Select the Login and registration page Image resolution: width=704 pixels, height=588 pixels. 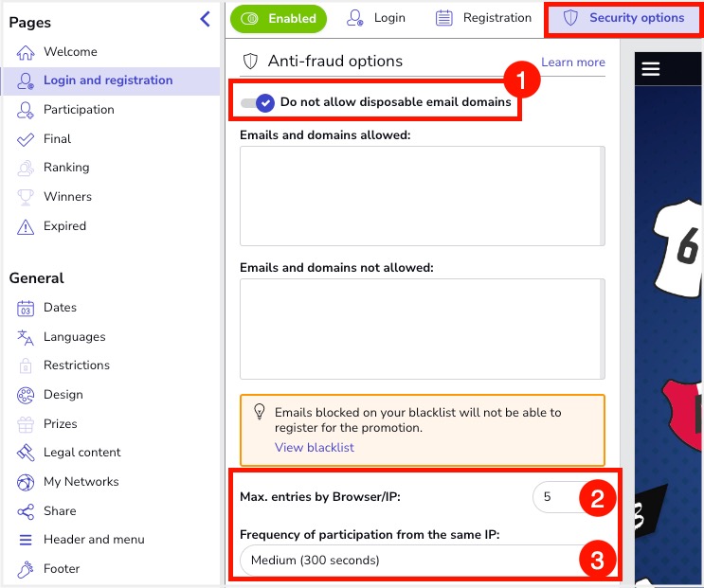[x=110, y=81]
